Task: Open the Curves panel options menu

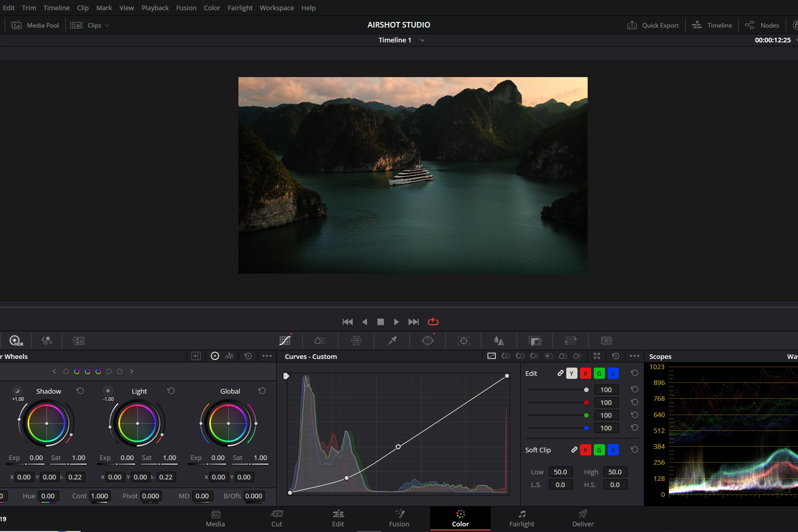Action: click(635, 356)
